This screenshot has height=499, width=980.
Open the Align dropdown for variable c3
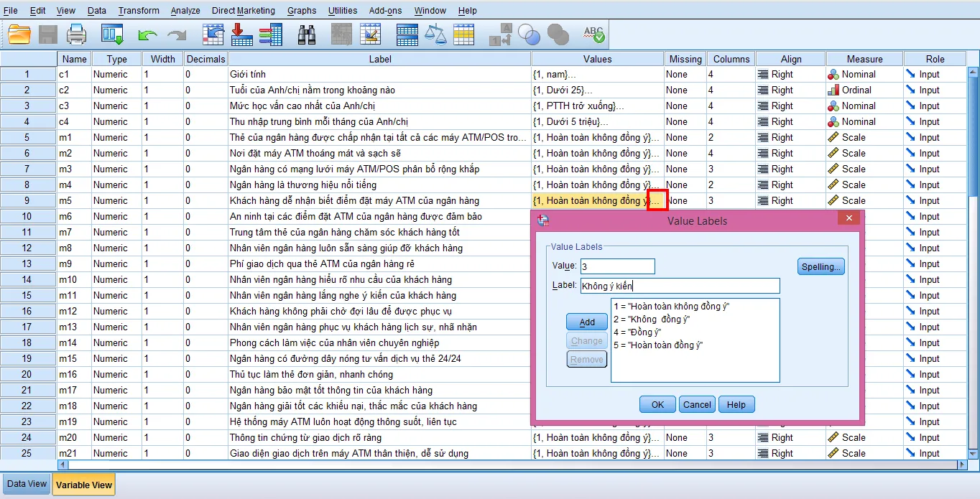click(789, 106)
